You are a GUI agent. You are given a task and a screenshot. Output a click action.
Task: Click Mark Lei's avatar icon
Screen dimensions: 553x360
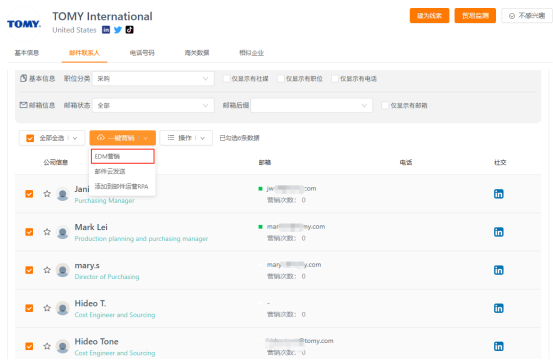click(63, 232)
